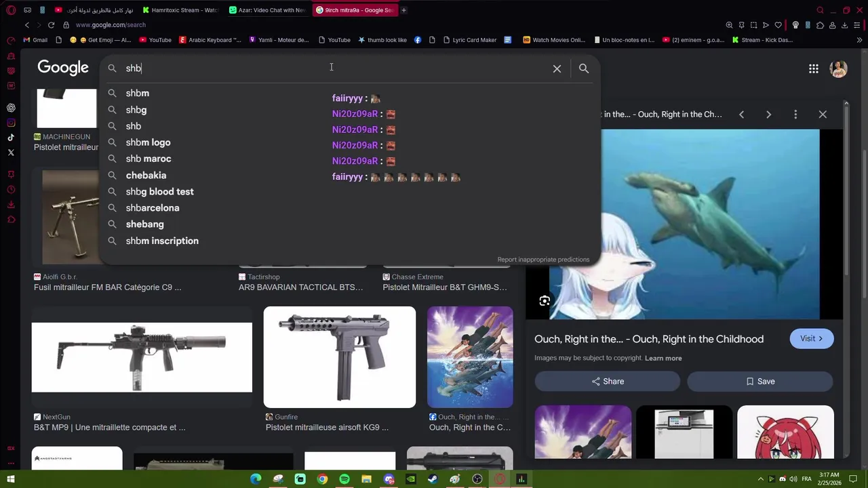Open the zoom magnifier in address bar

pos(729,25)
